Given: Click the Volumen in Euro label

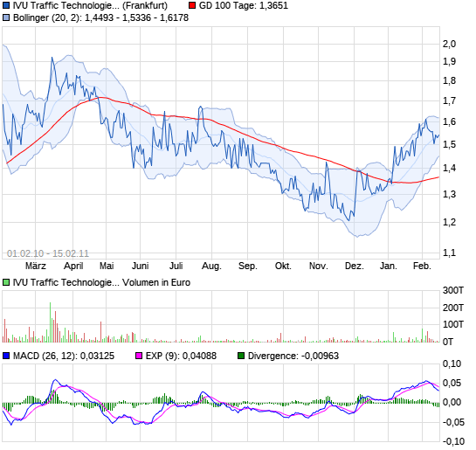Looking at the screenshot, I should pyautogui.click(x=156, y=283).
